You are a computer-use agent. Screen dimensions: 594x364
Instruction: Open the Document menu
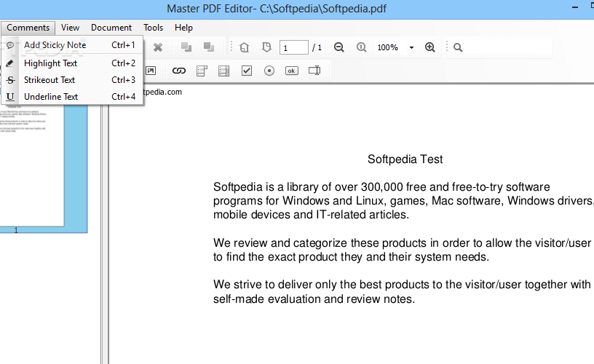click(x=111, y=28)
